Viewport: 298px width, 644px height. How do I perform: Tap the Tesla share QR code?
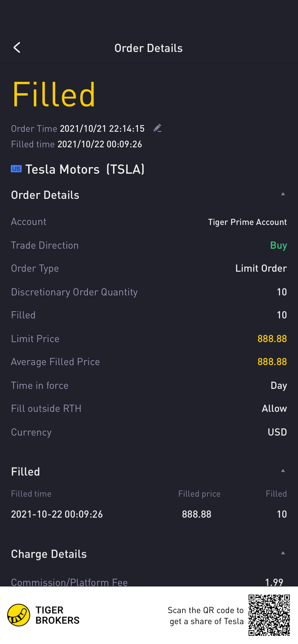pyautogui.click(x=269, y=615)
